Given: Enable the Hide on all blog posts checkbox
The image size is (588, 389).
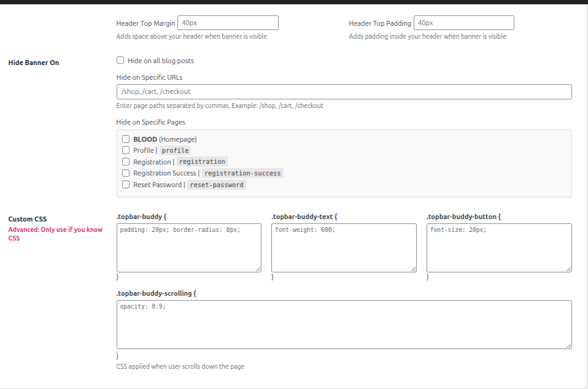Looking at the screenshot, I should pyautogui.click(x=120, y=60).
